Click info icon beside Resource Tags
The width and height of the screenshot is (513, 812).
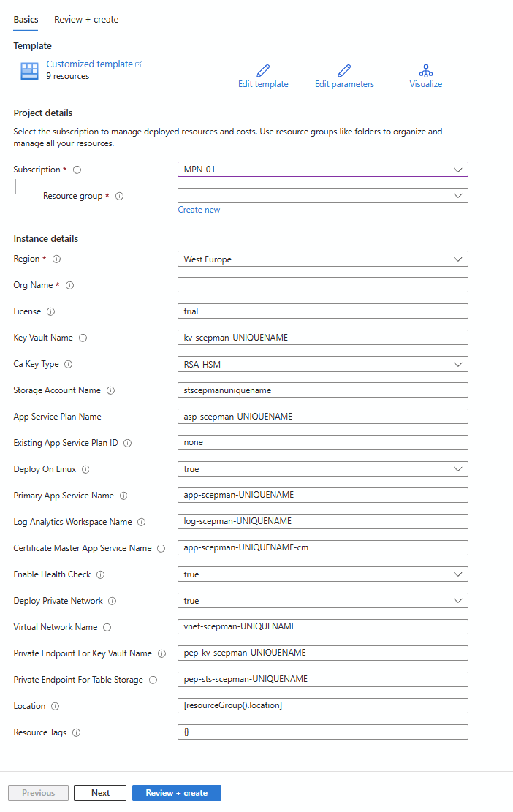point(76,732)
